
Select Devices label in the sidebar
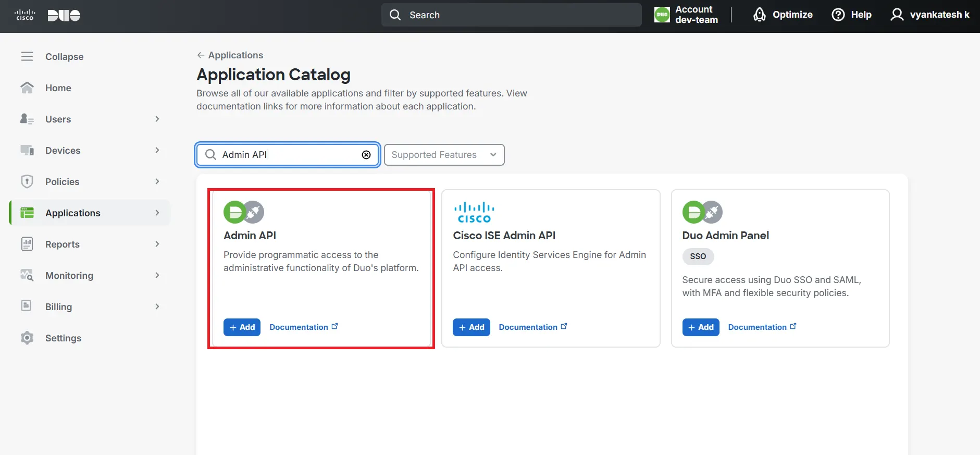pyautogui.click(x=63, y=151)
